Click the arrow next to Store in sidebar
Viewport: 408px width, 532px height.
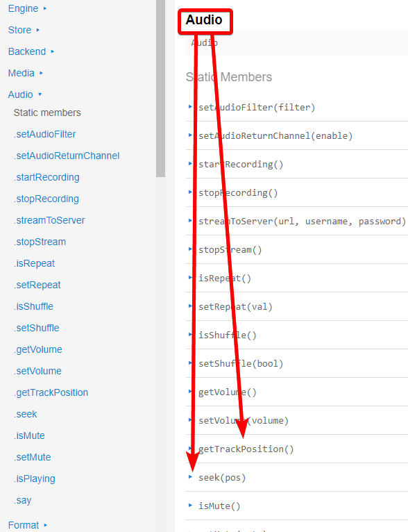[x=38, y=30]
